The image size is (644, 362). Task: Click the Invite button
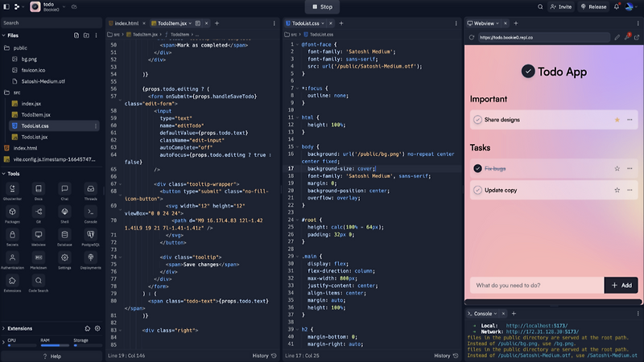click(561, 6)
